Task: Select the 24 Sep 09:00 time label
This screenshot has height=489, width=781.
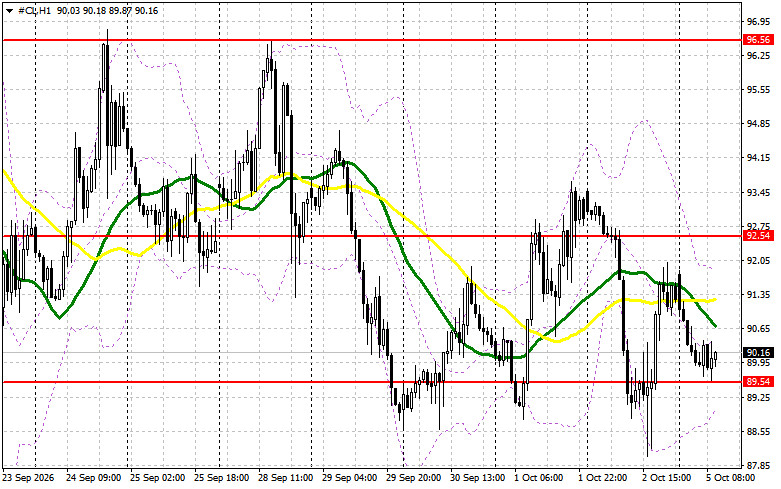Action: click(94, 478)
